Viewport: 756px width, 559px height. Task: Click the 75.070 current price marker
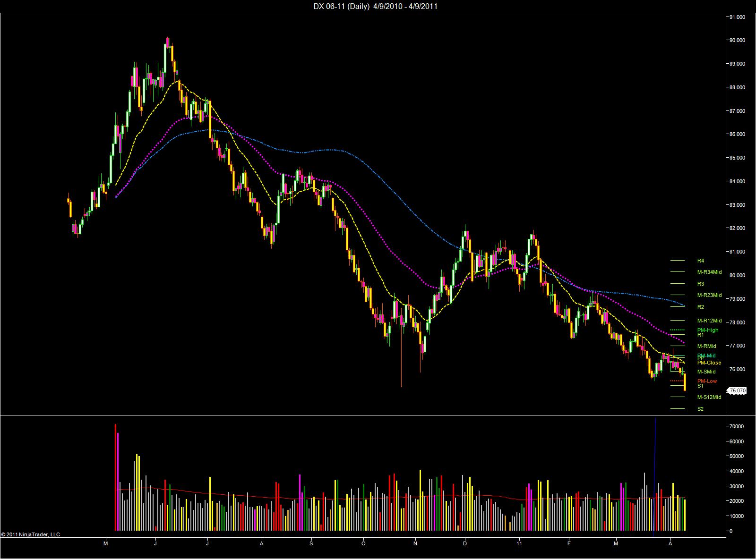738,390
